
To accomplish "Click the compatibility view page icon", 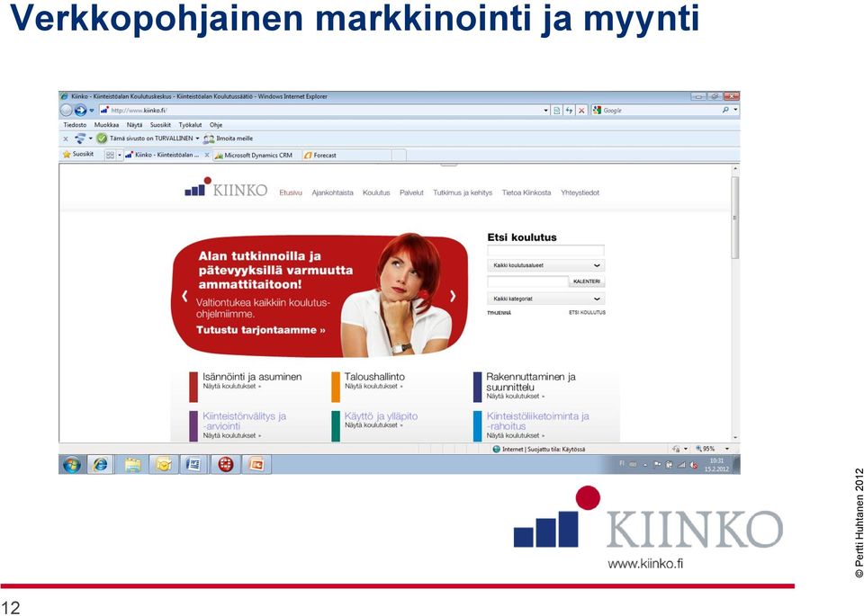I will 557,111.
